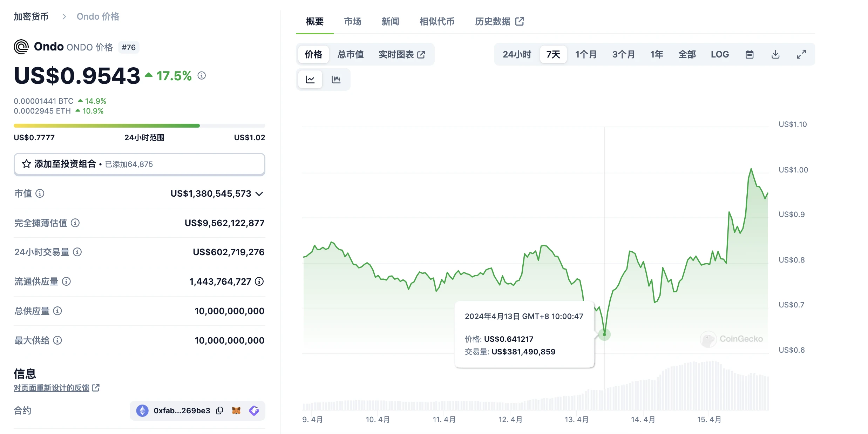Viewport: 868px width, 434px height.
Task: Download the chart data
Action: [x=775, y=54]
